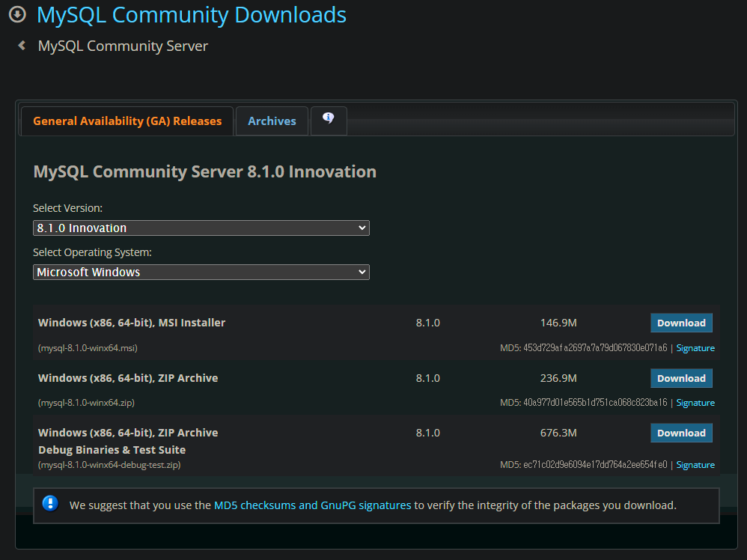Click the 8.1.0 version in MSI Installer row
The height and width of the screenshot is (560, 747).
pyautogui.click(x=428, y=323)
